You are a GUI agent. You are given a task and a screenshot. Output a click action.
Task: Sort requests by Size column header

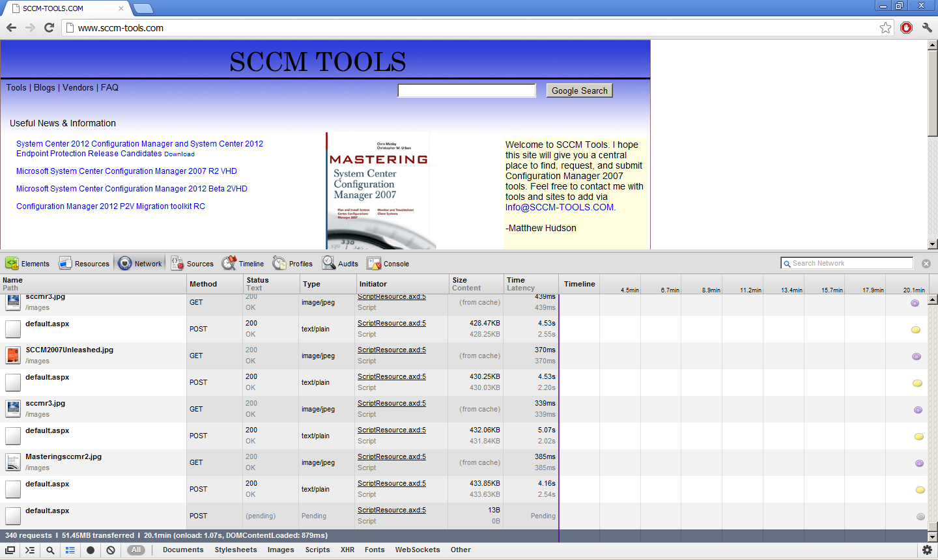460,280
